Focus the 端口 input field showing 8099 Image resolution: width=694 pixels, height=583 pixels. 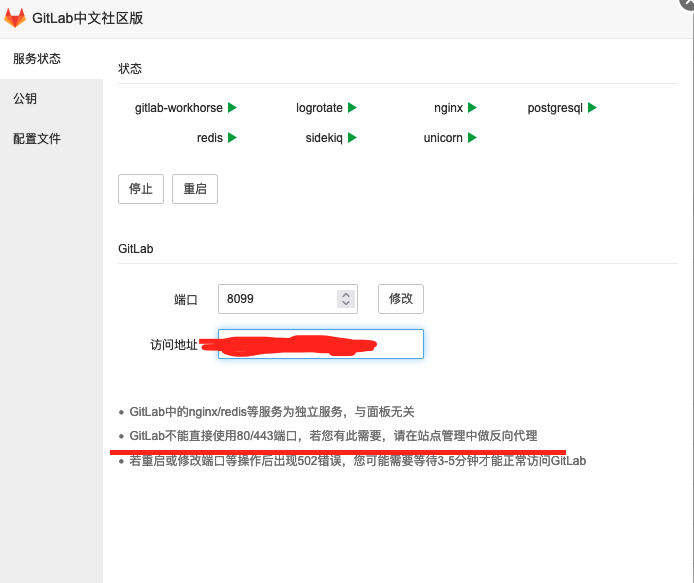288,299
